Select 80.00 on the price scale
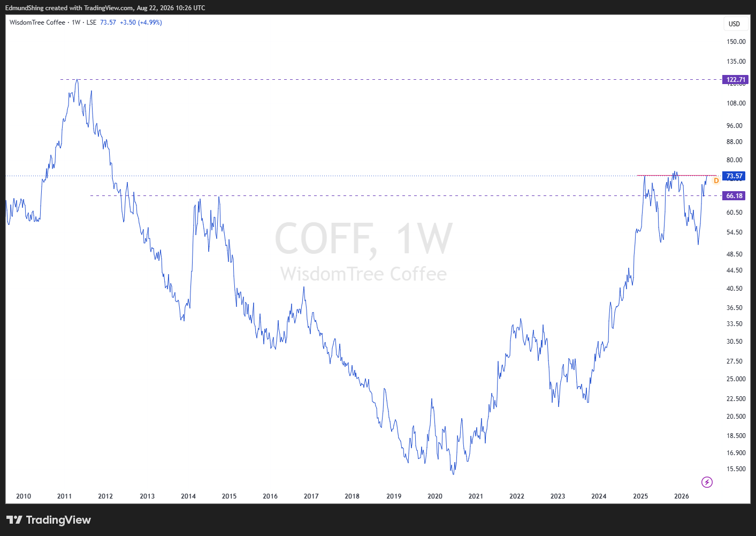756x536 pixels. click(734, 160)
